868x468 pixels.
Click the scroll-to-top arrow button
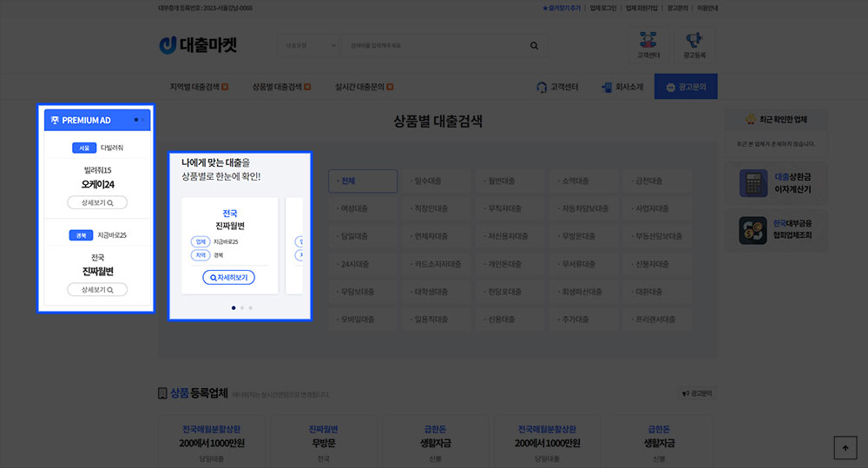click(845, 447)
